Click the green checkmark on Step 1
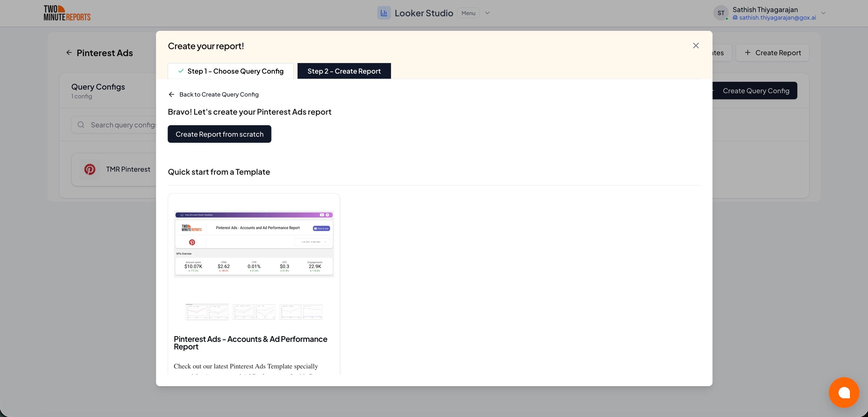 tap(181, 71)
